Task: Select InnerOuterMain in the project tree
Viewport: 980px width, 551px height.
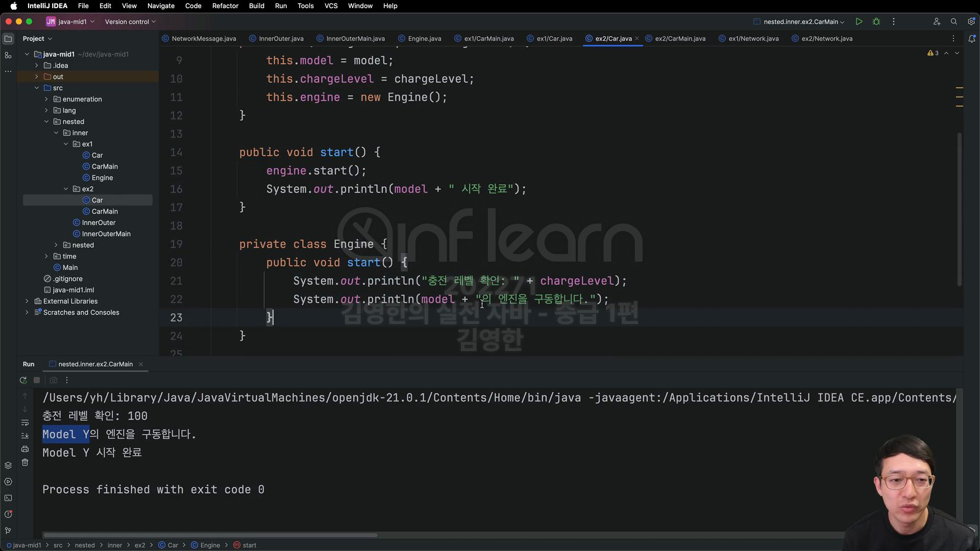Action: (106, 234)
